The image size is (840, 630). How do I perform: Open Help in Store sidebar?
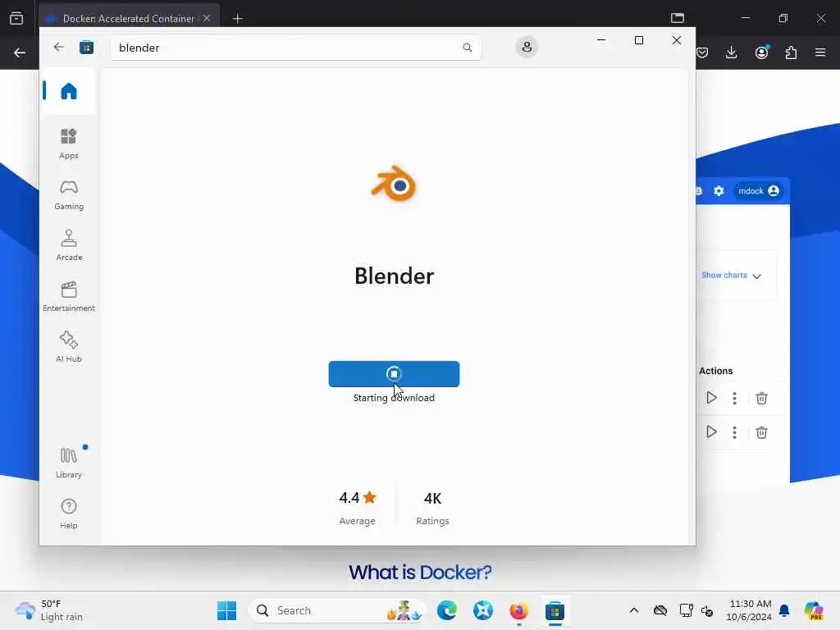tap(69, 514)
